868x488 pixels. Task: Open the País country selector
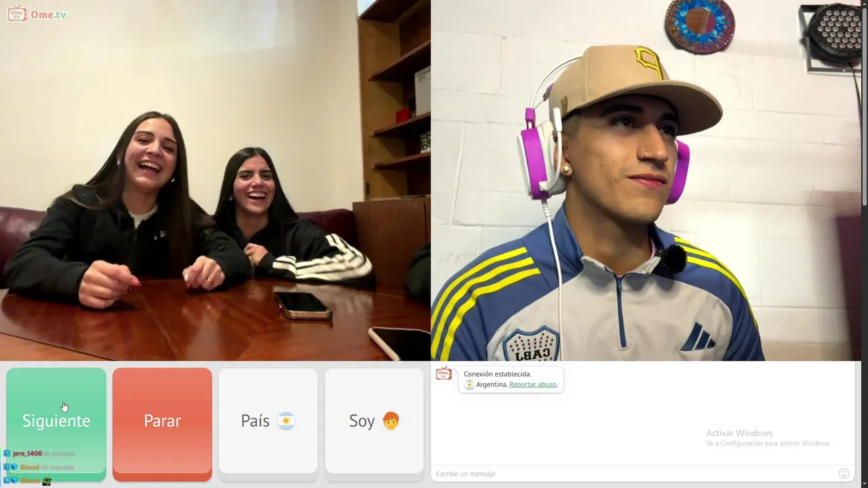click(268, 421)
